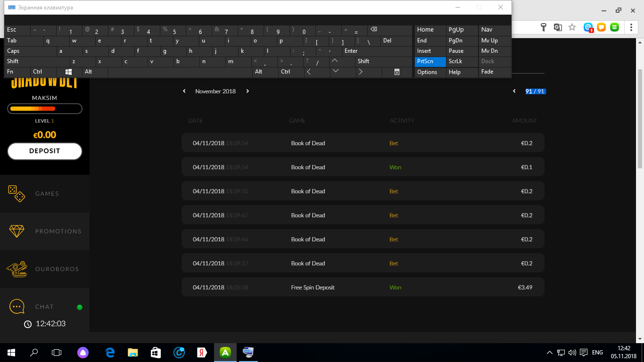Toggle Caps lock on on-screen keyboard

(x=31, y=51)
